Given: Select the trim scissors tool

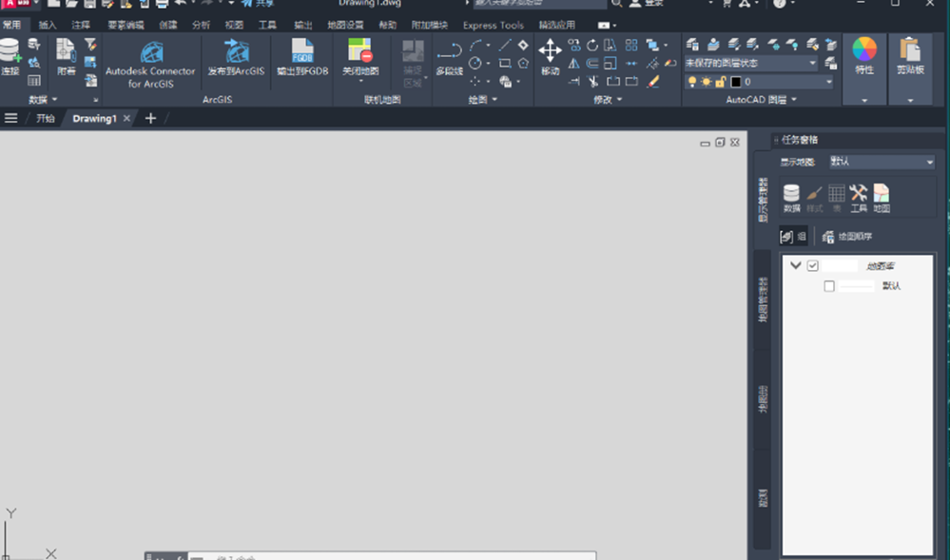Looking at the screenshot, I should (593, 81).
